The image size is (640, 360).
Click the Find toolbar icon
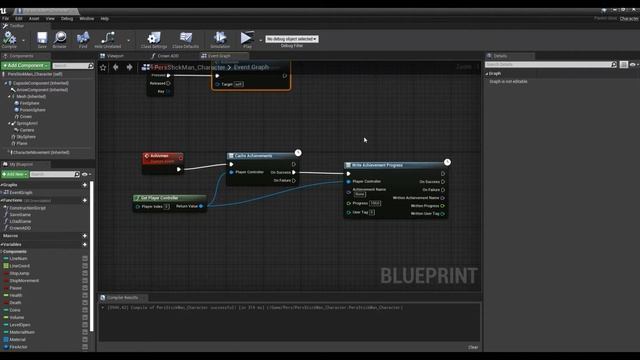coord(83,39)
